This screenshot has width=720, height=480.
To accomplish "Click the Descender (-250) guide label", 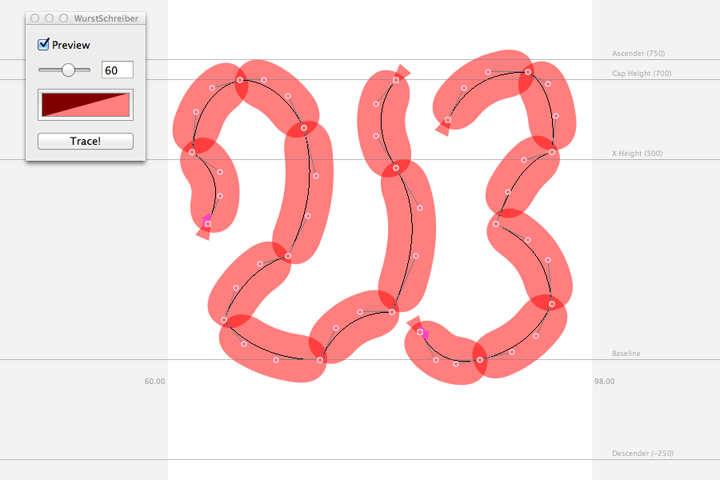I will [642, 453].
